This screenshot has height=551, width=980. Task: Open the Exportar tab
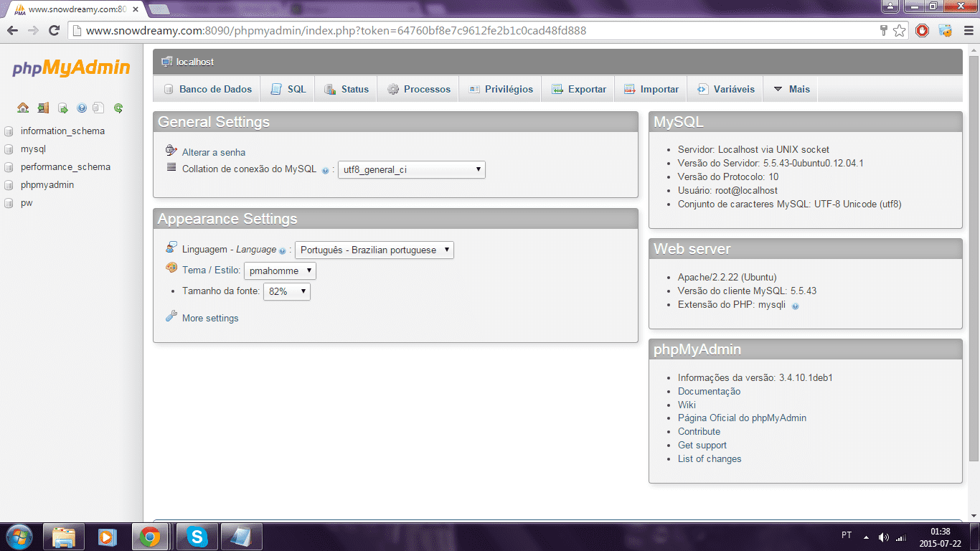tap(578, 89)
